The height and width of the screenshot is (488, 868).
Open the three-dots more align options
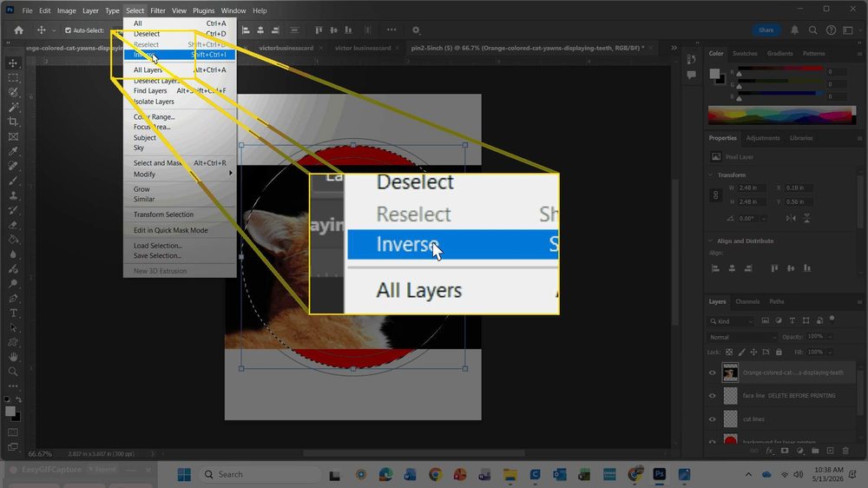tap(391, 30)
